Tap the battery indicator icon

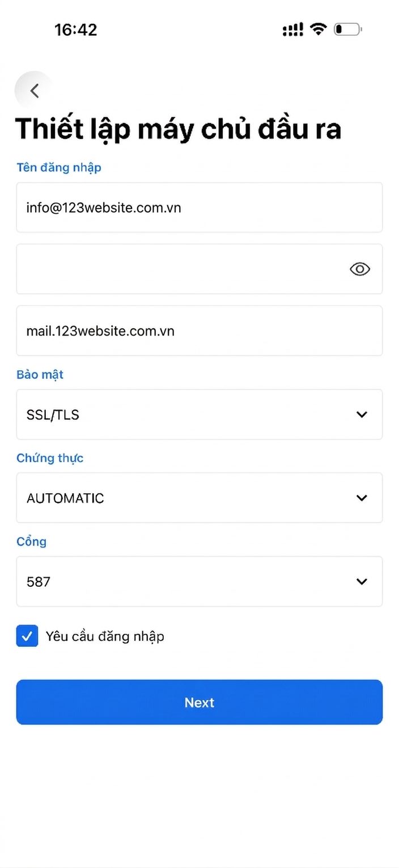(347, 29)
